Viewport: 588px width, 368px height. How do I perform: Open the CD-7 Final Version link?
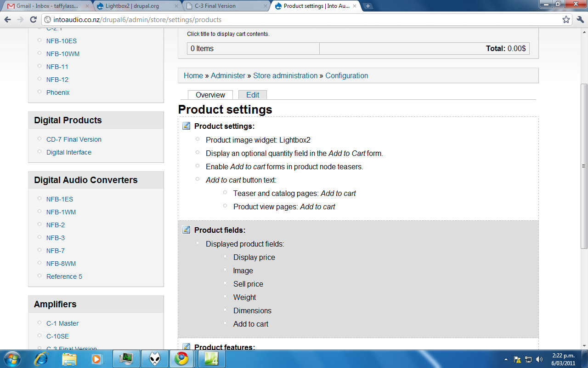point(74,139)
